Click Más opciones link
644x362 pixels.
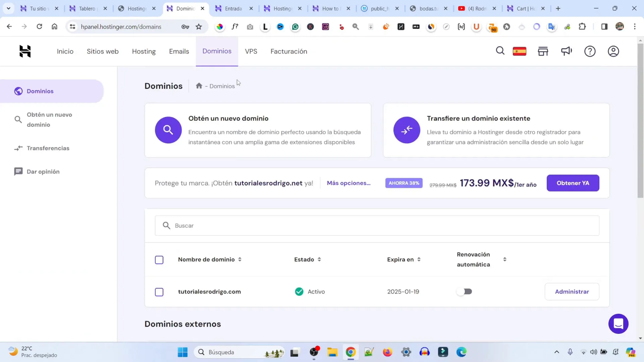(349, 183)
